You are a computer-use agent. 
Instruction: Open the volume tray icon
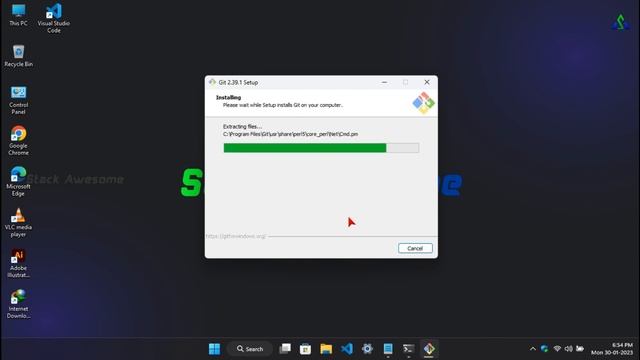pyautogui.click(x=568, y=349)
